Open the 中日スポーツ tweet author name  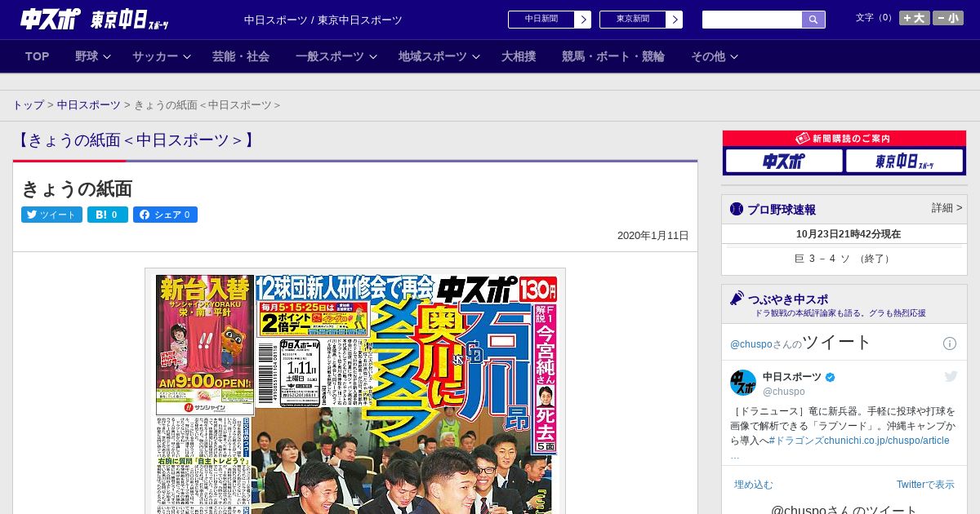click(x=792, y=377)
